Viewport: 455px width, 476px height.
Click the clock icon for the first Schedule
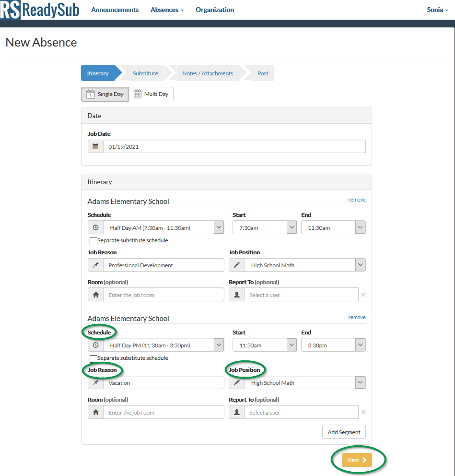[95, 227]
